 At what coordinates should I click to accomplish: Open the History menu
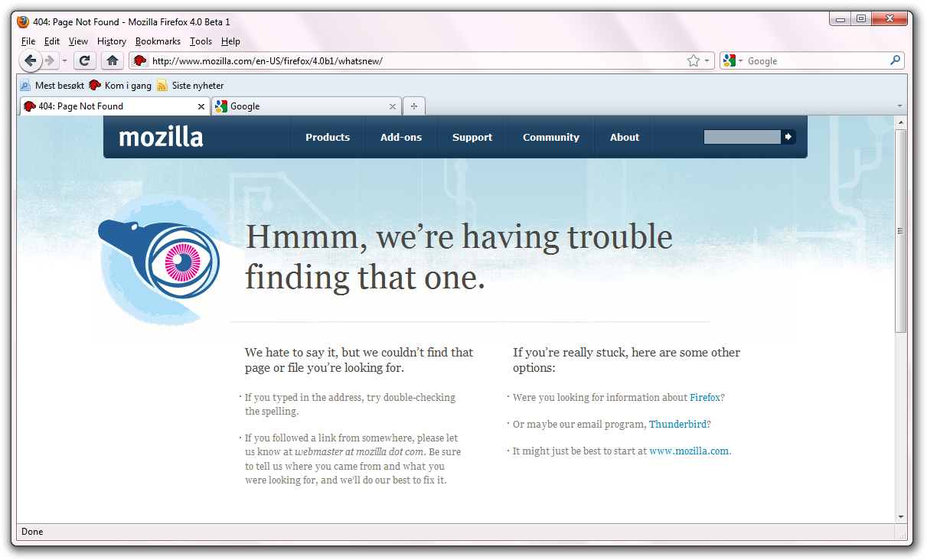pyautogui.click(x=112, y=41)
